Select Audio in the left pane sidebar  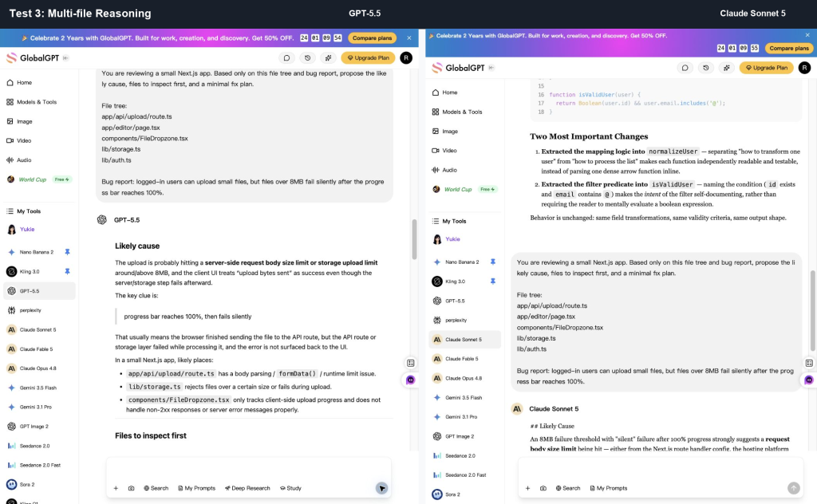pyautogui.click(x=19, y=159)
